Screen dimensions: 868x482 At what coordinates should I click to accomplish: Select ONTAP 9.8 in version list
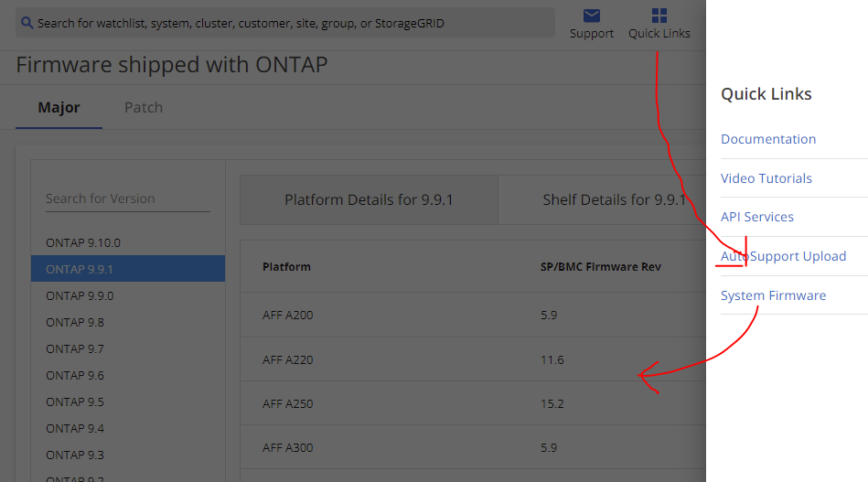[75, 323]
